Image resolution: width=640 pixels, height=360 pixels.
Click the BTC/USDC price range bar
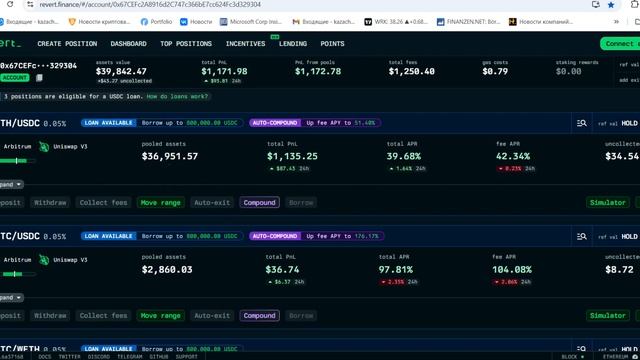coord(18,274)
